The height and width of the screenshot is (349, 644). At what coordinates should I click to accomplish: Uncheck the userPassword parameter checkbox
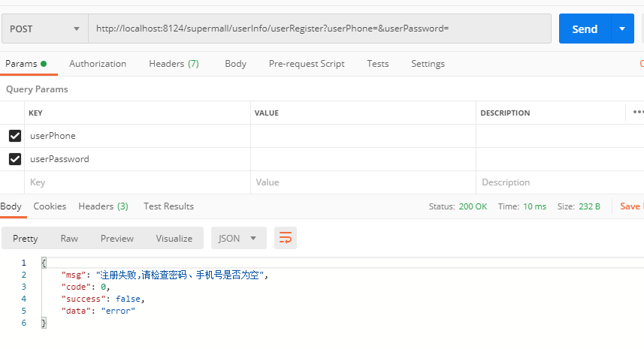[x=15, y=159]
